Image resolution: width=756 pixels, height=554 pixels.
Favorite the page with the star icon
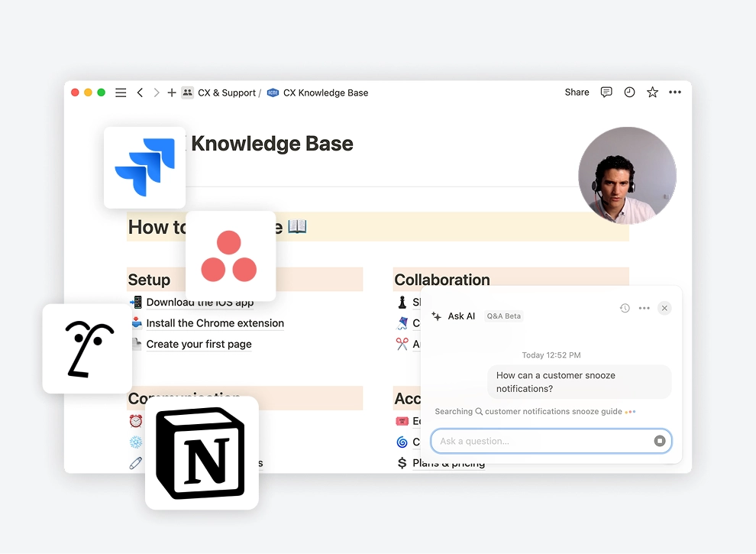[x=652, y=92]
